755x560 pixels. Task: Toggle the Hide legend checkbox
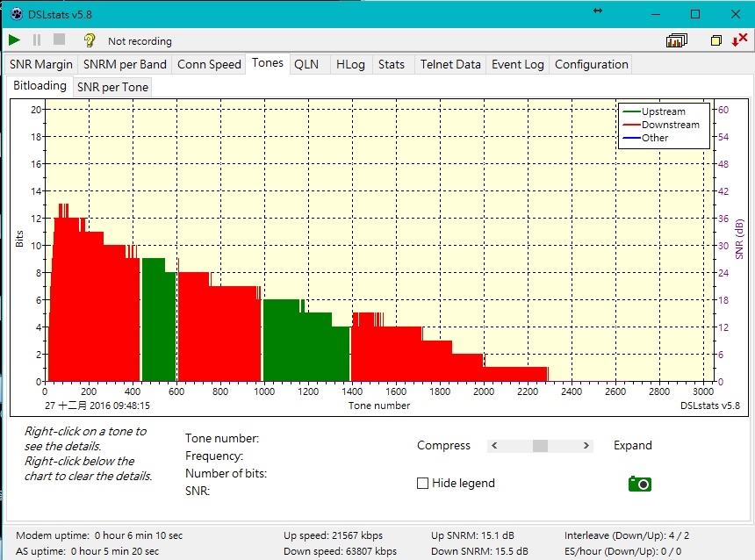coord(422,483)
